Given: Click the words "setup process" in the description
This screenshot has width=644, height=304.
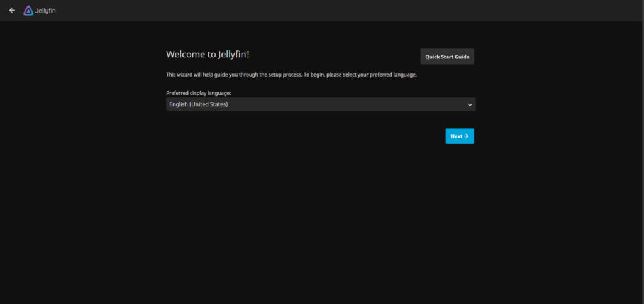Looking at the screenshot, I should [x=283, y=75].
